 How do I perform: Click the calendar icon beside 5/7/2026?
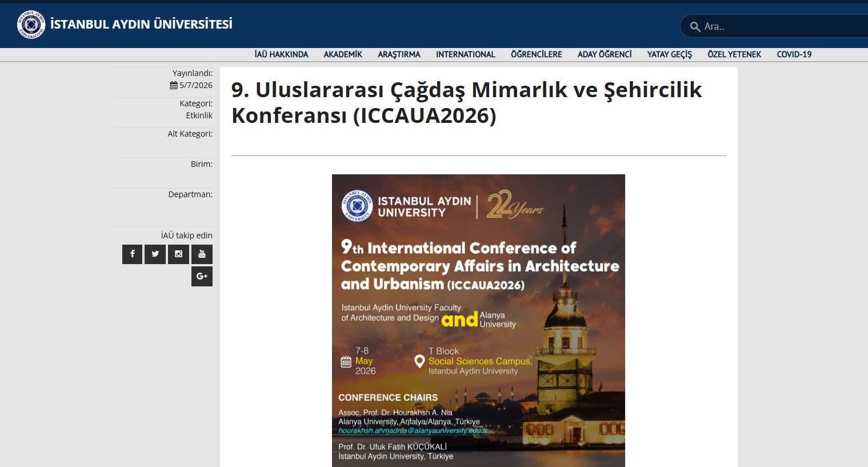point(174,85)
